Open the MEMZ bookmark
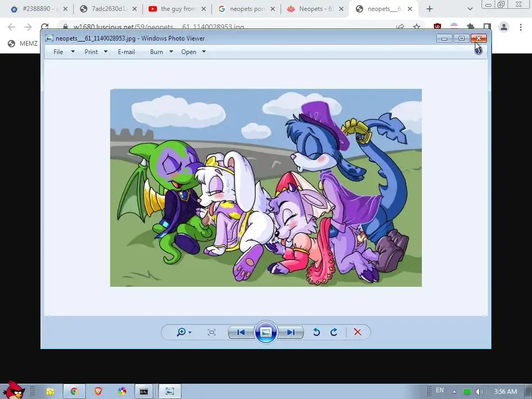532x399 pixels. point(23,44)
